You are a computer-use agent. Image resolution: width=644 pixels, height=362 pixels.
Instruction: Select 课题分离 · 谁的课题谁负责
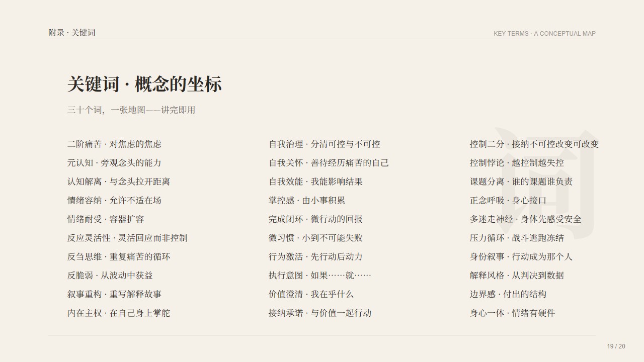tap(521, 182)
